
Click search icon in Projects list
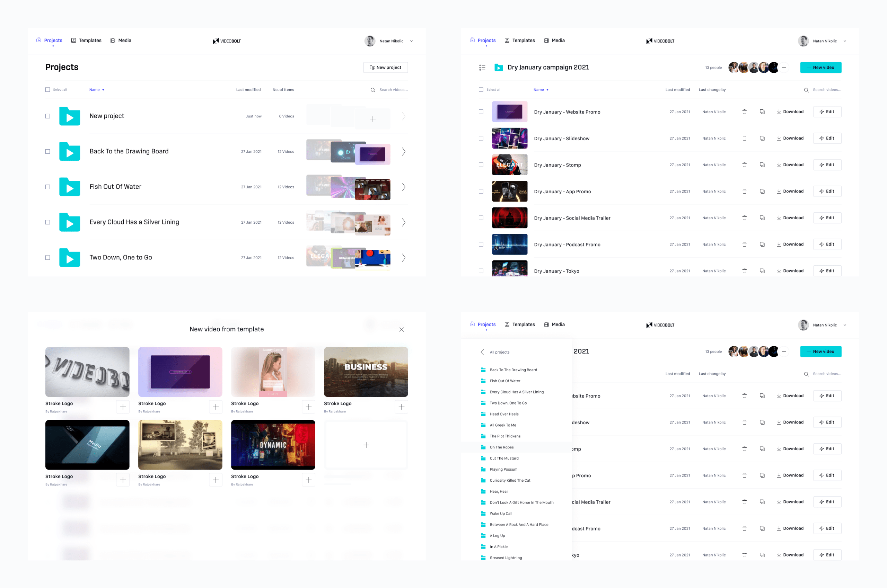(372, 90)
